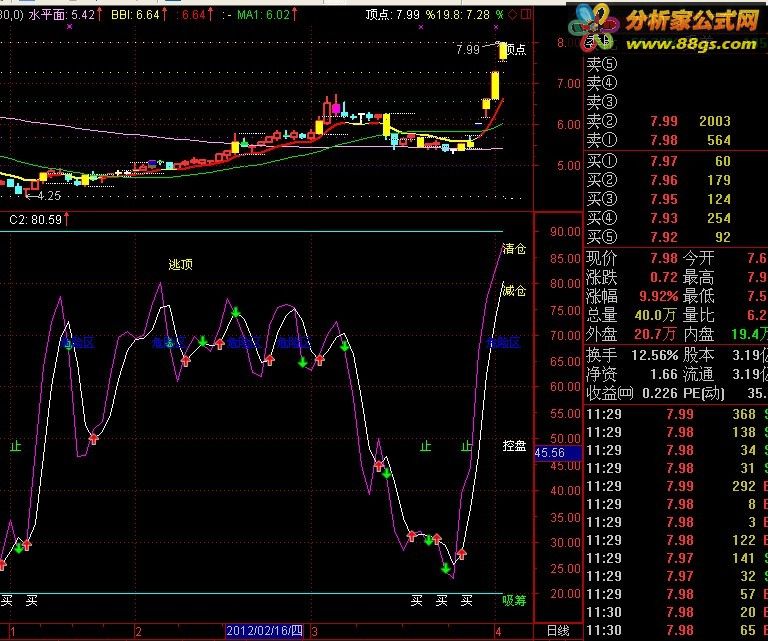
Task: Click the 11:30 trade row with volume 20
Action: [x=676, y=612]
